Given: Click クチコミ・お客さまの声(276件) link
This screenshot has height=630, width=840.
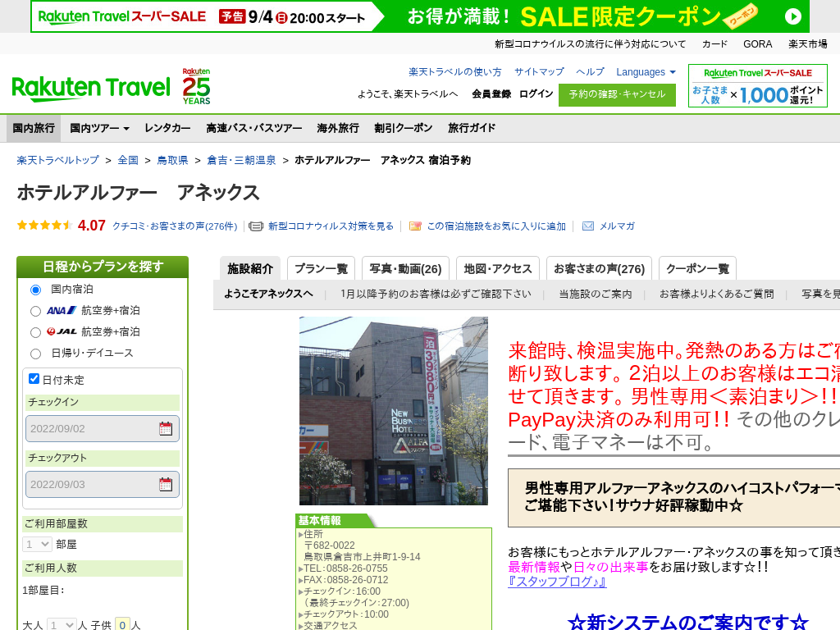Looking at the screenshot, I should 175,226.
